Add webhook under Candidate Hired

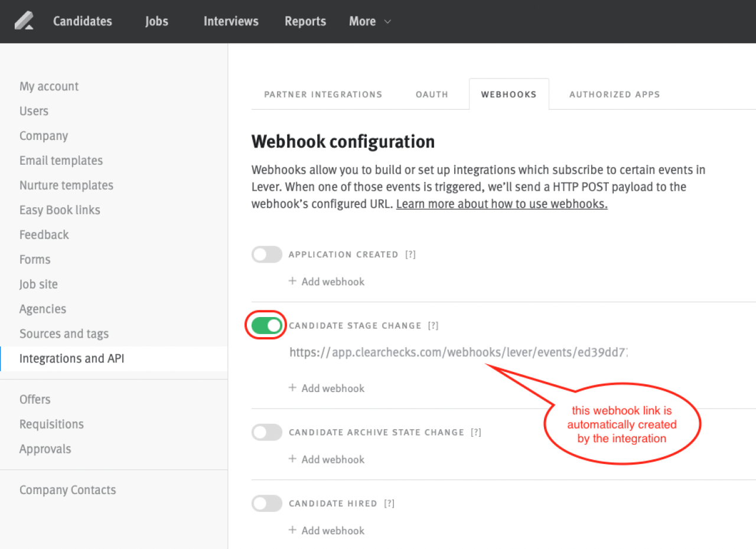click(327, 531)
